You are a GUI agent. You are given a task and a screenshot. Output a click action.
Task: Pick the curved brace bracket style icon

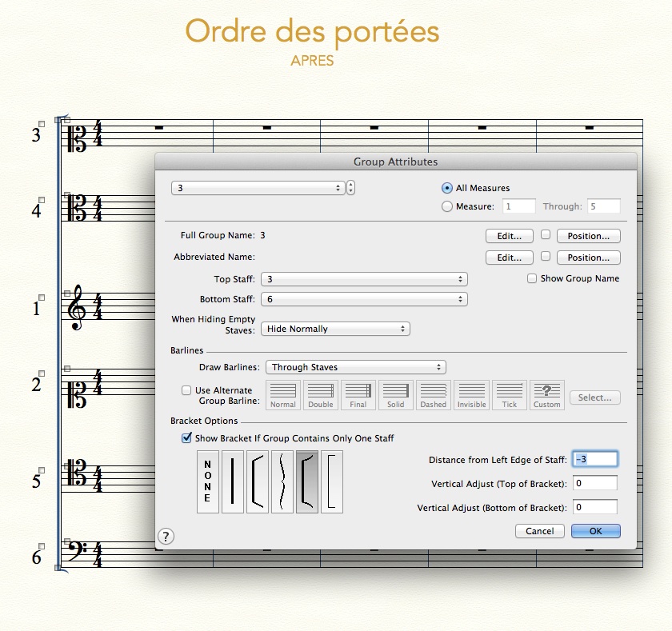(282, 481)
